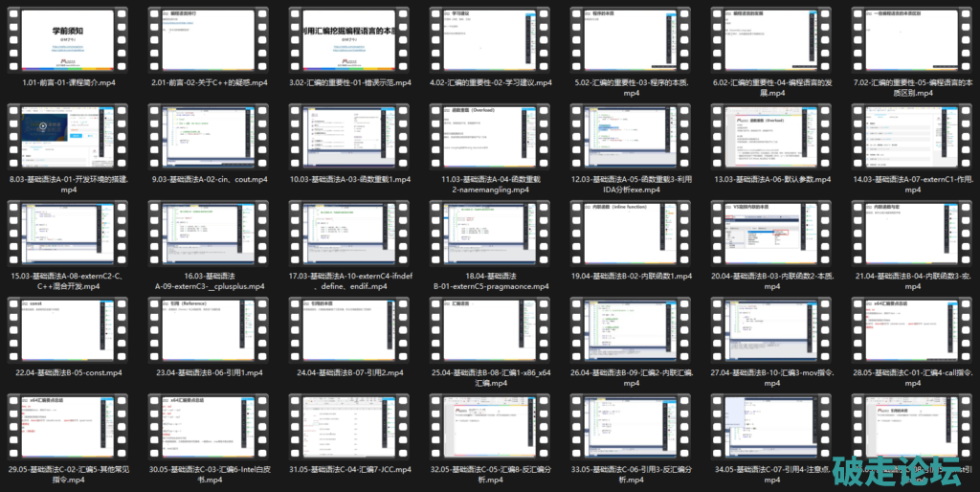
Task: Click the 22.04-基础语法B-05-const.mp4 file name
Action: (x=67, y=372)
